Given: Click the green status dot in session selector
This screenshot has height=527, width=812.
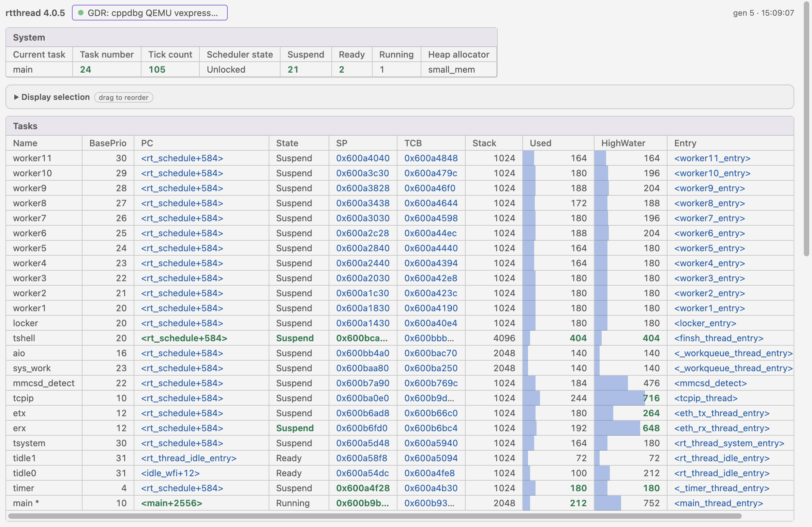Looking at the screenshot, I should pos(81,13).
